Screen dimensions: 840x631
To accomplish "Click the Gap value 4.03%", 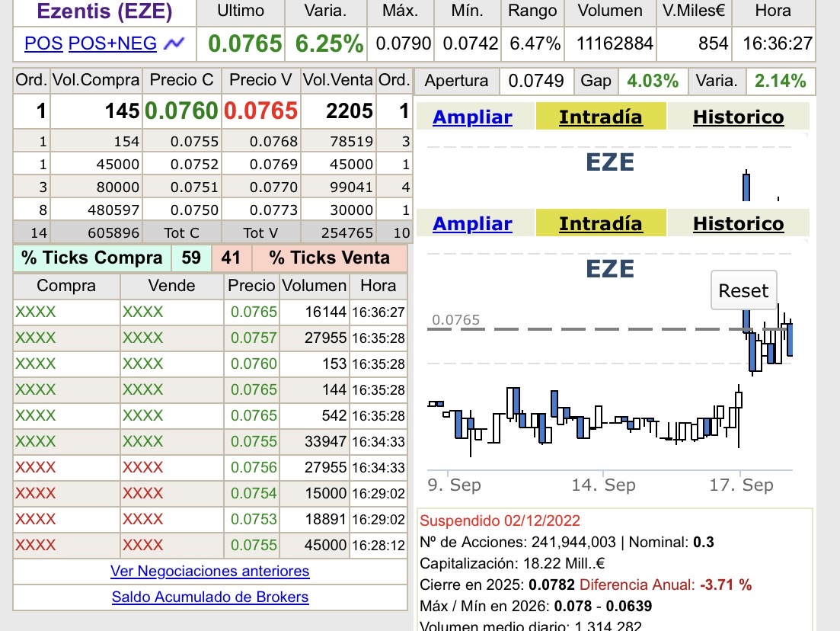I will [653, 81].
